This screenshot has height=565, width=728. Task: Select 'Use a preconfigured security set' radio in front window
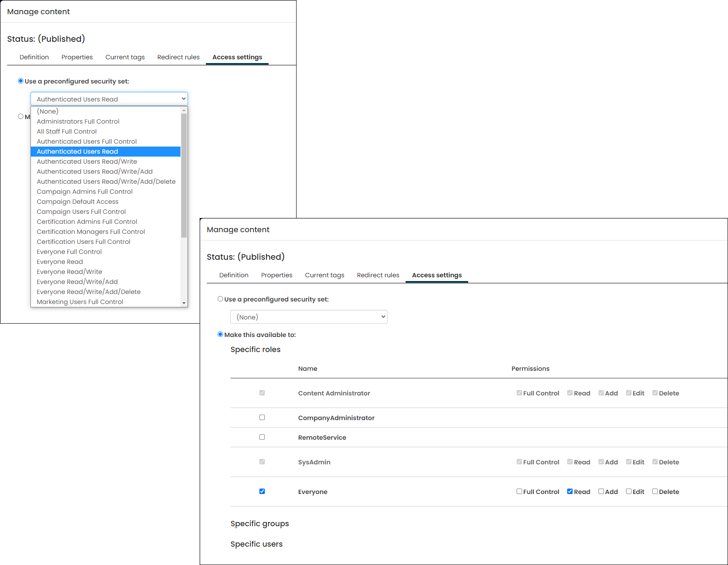point(220,299)
